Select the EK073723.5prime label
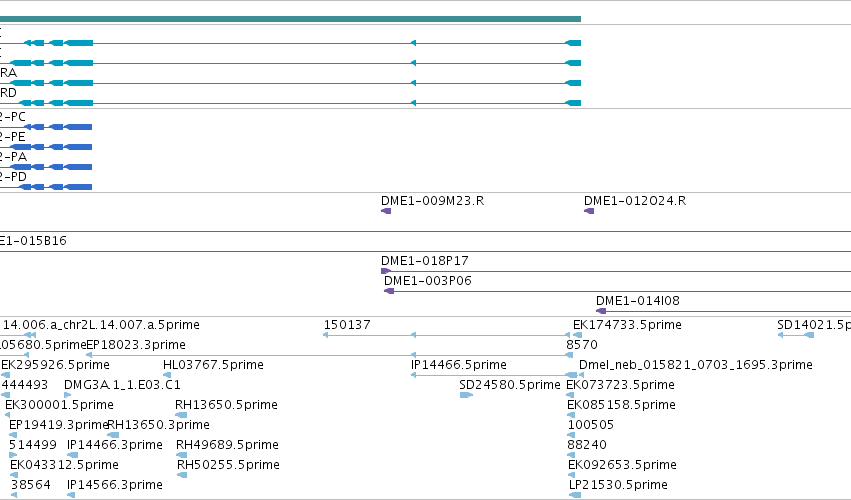Viewport: 851px width, 500px height. [x=620, y=385]
